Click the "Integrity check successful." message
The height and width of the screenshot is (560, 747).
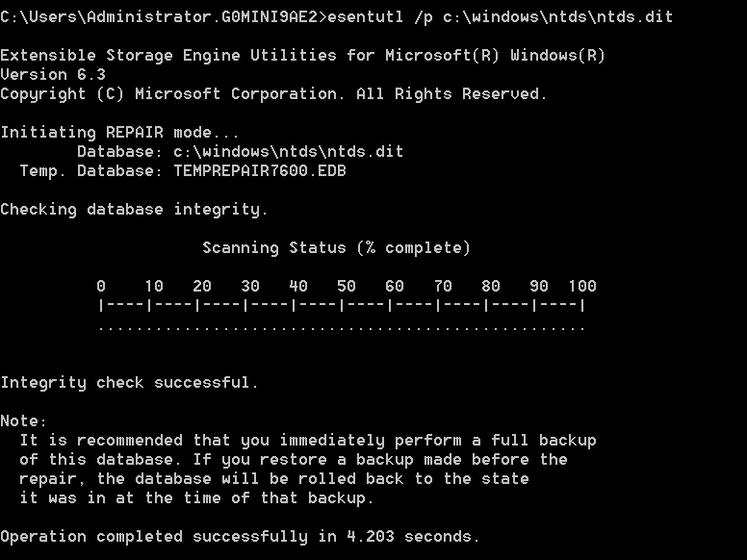pyautogui.click(x=129, y=383)
